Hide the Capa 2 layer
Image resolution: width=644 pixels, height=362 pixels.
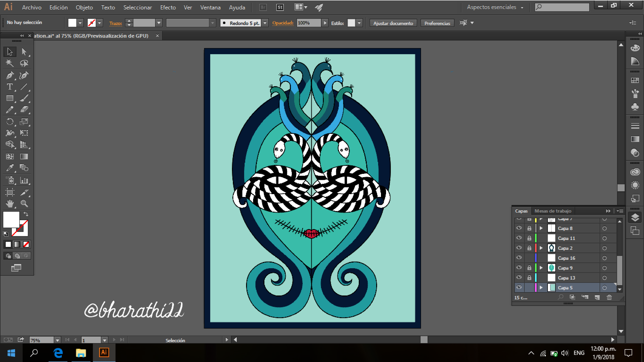tap(519, 248)
